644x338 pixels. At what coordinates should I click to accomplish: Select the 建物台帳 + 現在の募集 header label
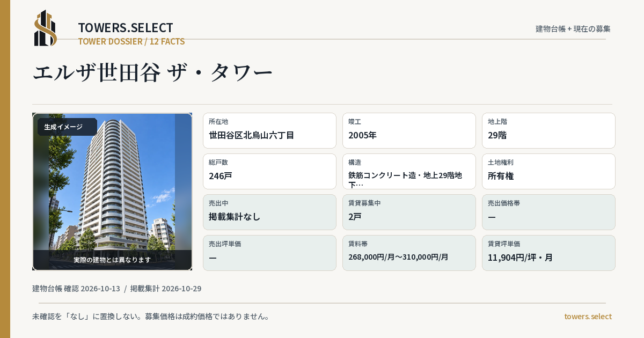(573, 29)
